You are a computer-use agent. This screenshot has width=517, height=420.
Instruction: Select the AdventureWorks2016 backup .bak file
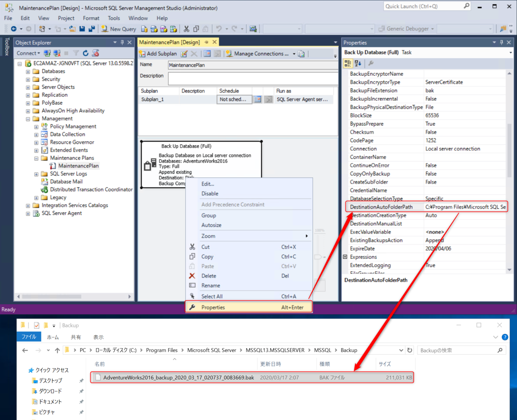(252, 377)
